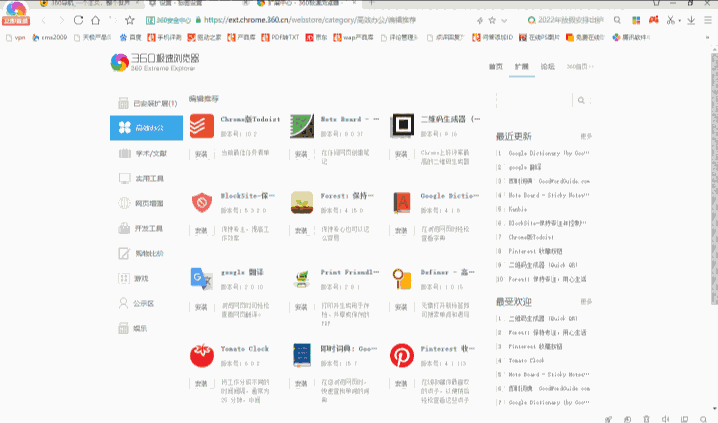718x423 pixels.
Task: Install the Chrome版Todoist extension
Action: 201,154
